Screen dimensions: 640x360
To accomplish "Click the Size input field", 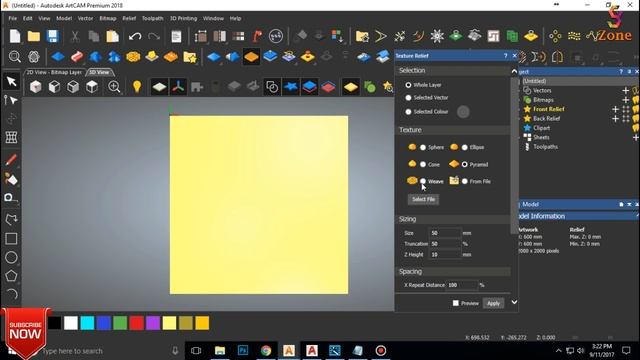I will pyautogui.click(x=445, y=233).
